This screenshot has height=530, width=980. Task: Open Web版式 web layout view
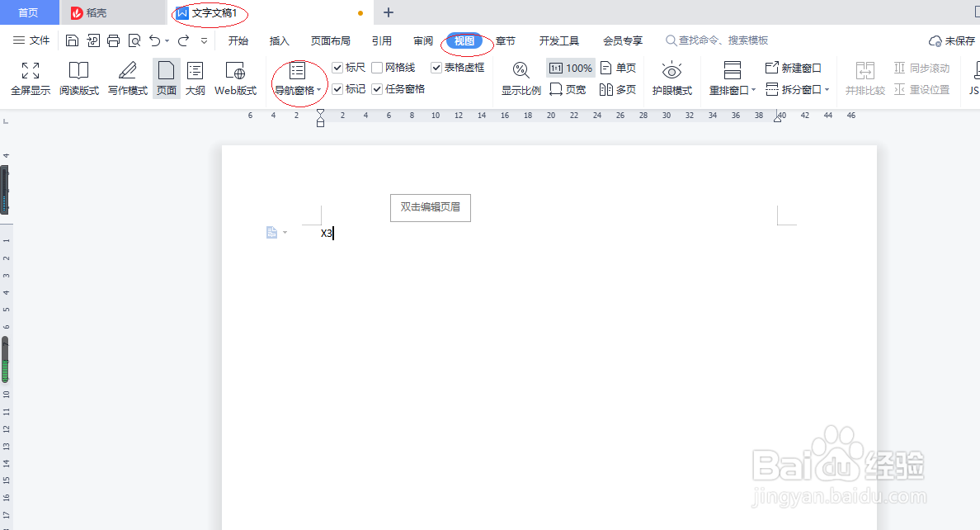coord(233,78)
